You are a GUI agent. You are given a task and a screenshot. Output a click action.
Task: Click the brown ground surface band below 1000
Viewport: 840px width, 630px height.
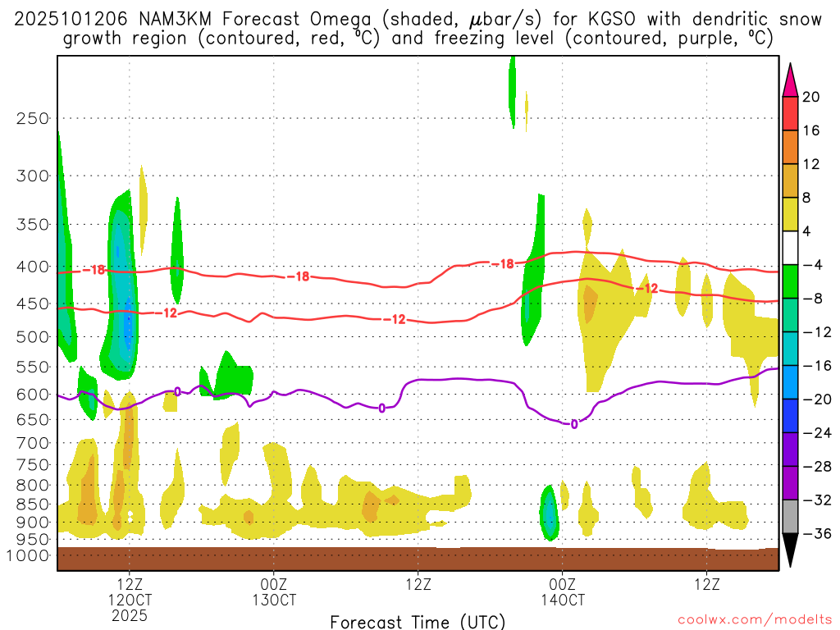coord(418,559)
